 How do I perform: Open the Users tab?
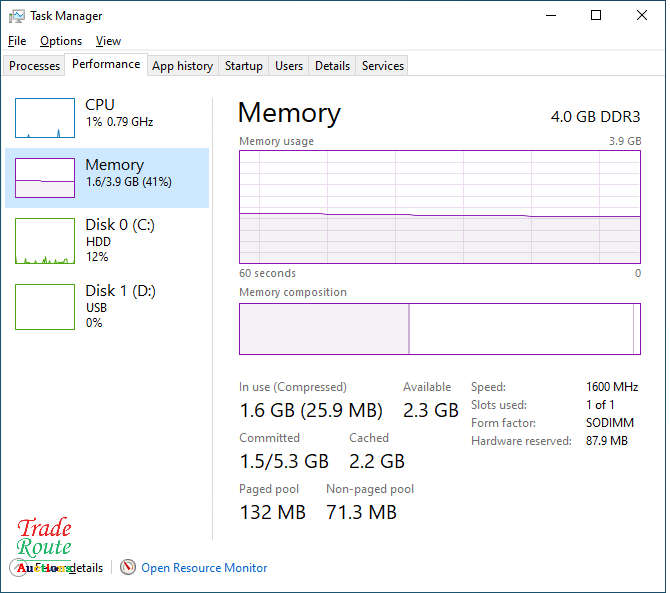pyautogui.click(x=289, y=66)
